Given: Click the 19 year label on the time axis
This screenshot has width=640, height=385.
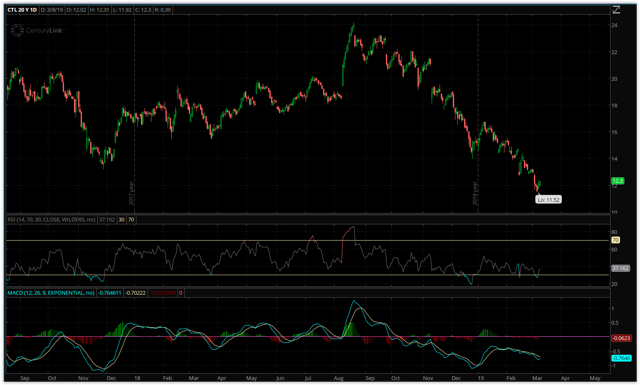Looking at the screenshot, I should tap(480, 378).
